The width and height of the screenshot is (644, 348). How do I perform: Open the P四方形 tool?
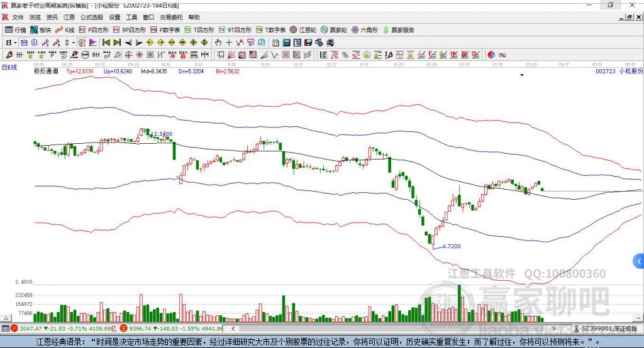pos(94,30)
